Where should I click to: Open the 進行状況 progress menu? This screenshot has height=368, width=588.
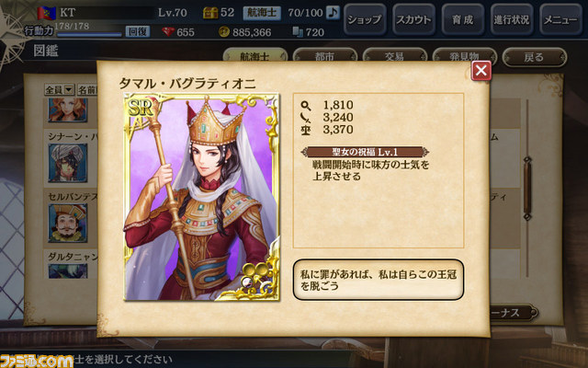click(x=512, y=19)
